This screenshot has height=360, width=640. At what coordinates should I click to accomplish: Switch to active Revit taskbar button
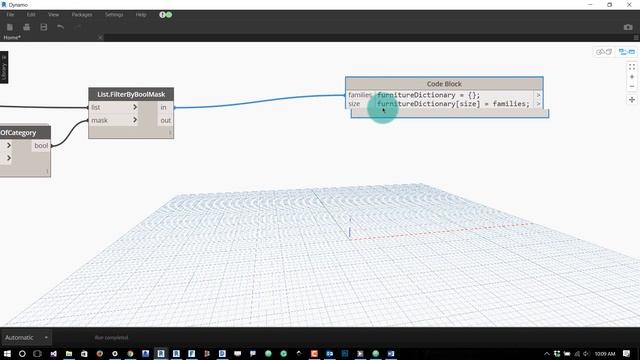161,353
